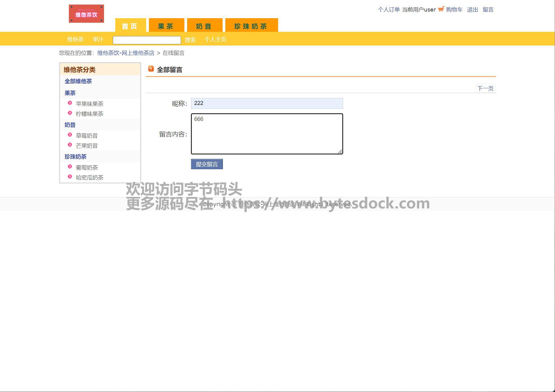Click the orange shopping cart icon
Screen dimensions: 555x392
click(x=441, y=9)
